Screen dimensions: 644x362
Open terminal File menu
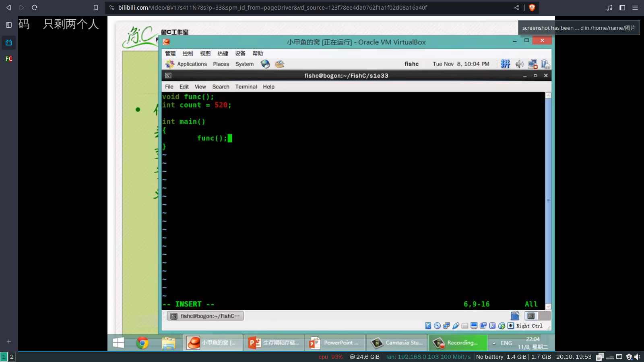pos(169,87)
